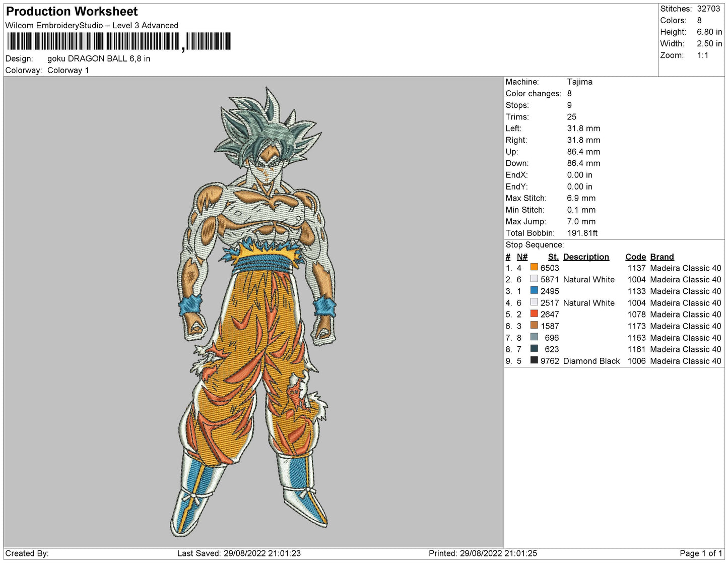Click stitch count 1587 in stop 6
Viewport: 728px width, 563px height.
tap(550, 326)
